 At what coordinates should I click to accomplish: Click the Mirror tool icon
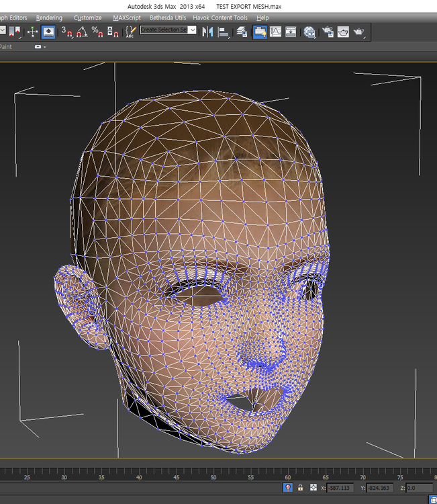click(207, 32)
